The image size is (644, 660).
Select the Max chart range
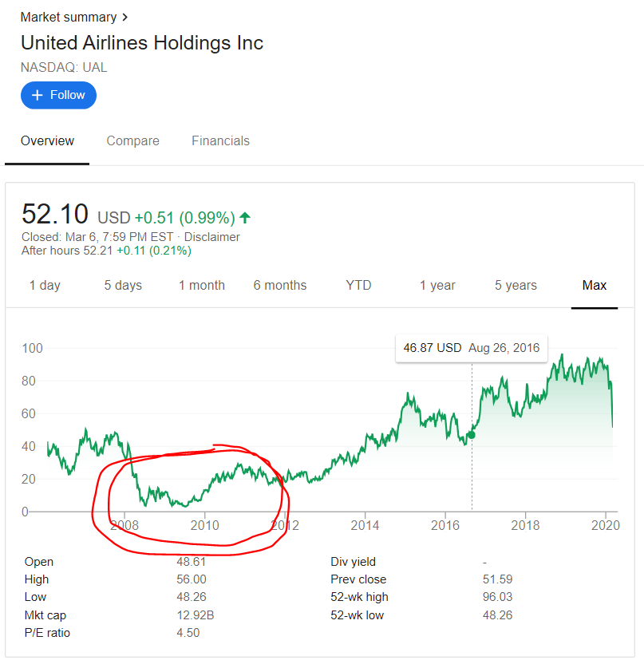(x=594, y=286)
